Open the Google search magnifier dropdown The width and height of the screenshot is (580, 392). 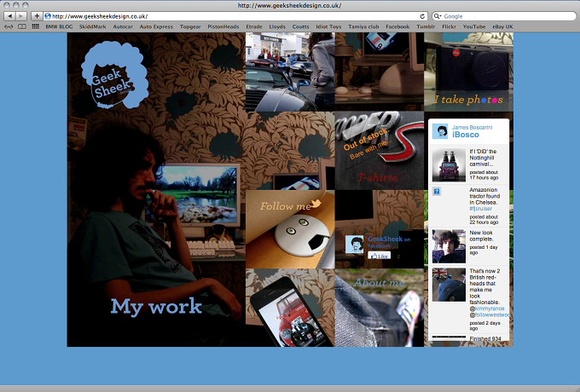coord(438,16)
